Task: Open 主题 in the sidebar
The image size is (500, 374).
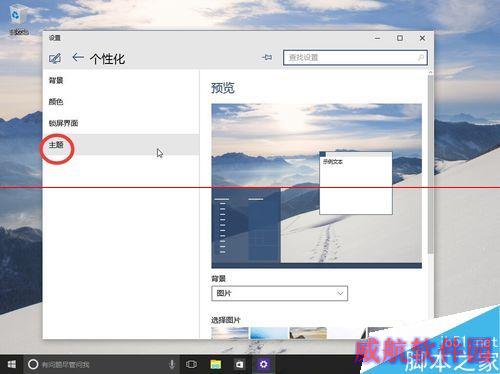Action: coord(121,145)
